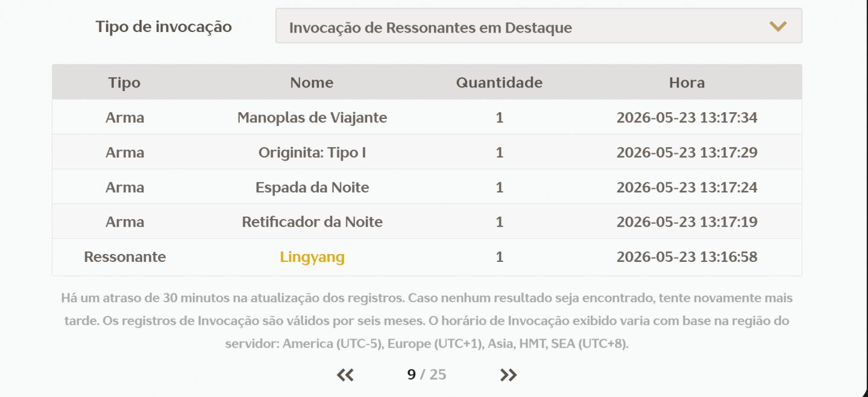Viewport: 868px width, 397px height.
Task: Go to the next page with double-right arrows
Action: (x=508, y=375)
